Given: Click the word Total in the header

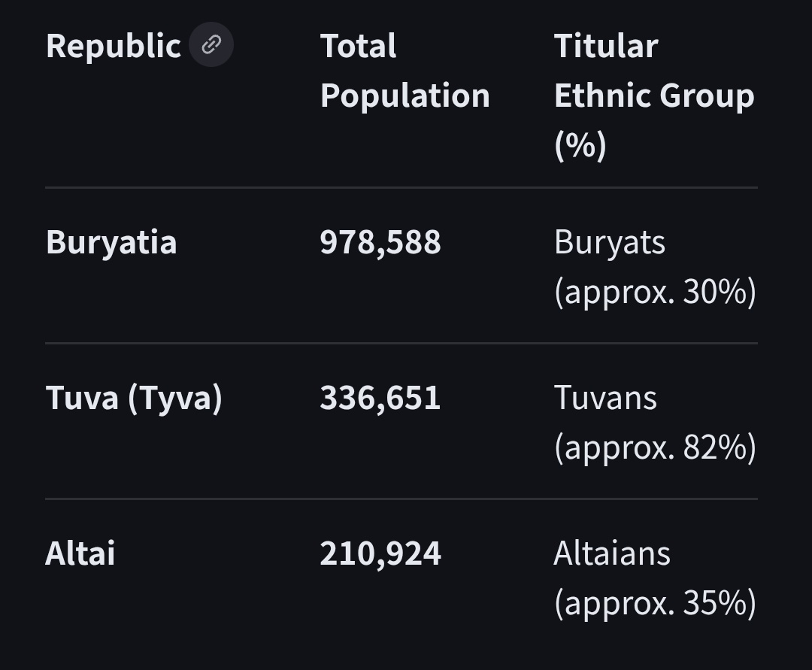Looking at the screenshot, I should [x=359, y=46].
